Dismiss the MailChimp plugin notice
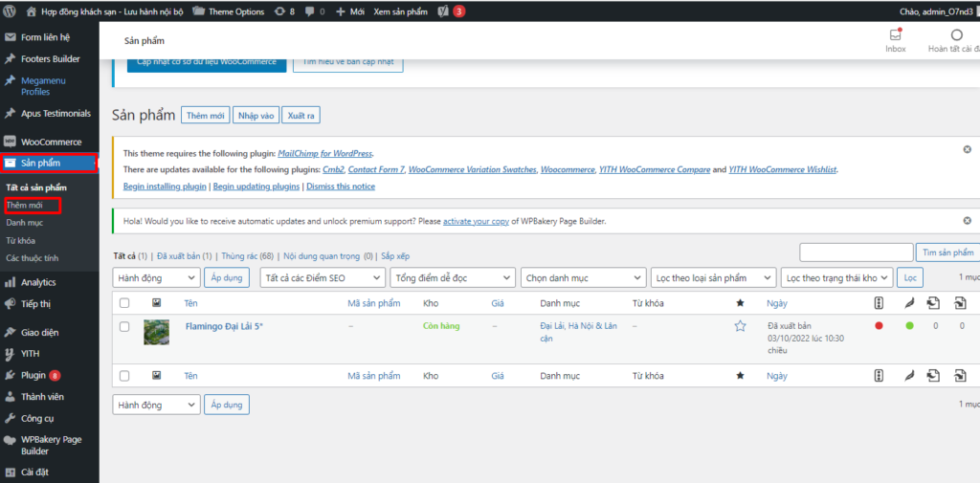980x483 pixels. point(967,150)
